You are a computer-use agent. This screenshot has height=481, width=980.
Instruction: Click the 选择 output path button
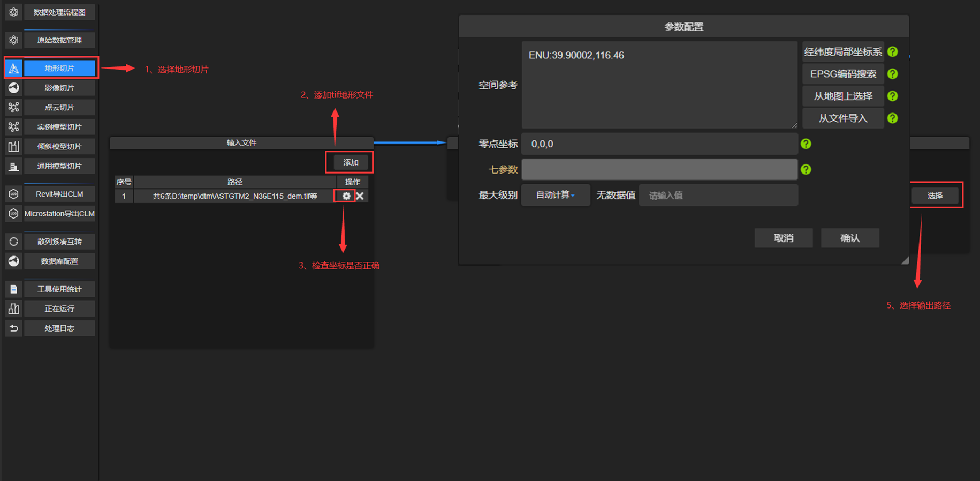[935, 196]
